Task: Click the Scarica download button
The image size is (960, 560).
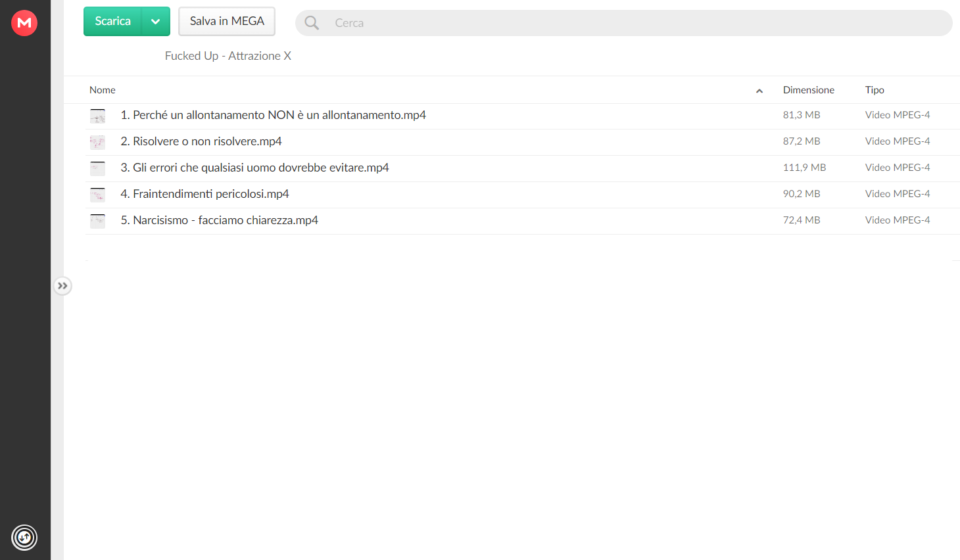Action: point(112,21)
